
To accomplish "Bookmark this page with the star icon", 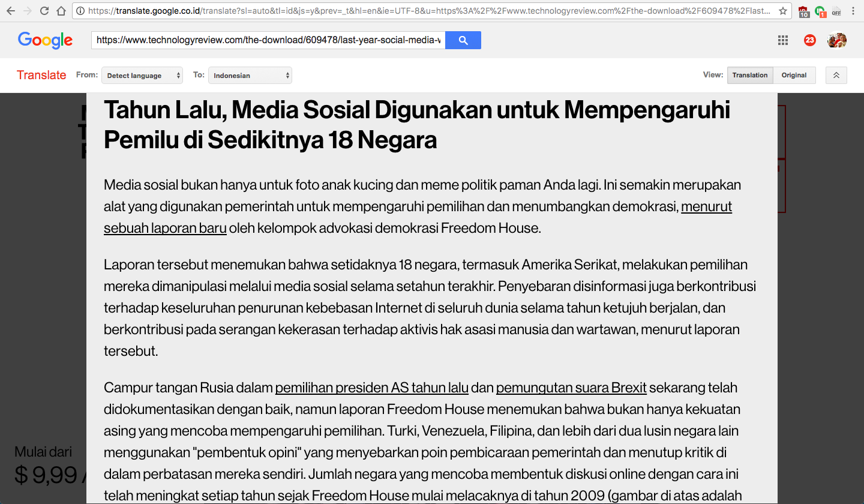I will (782, 11).
